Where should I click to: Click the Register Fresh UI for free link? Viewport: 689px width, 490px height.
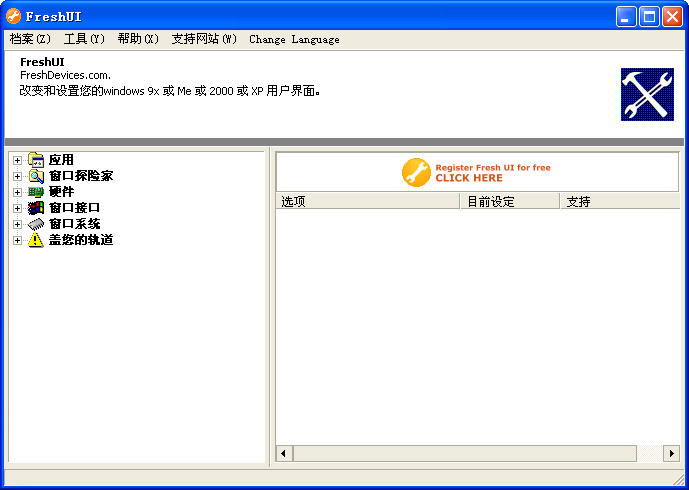(493, 167)
